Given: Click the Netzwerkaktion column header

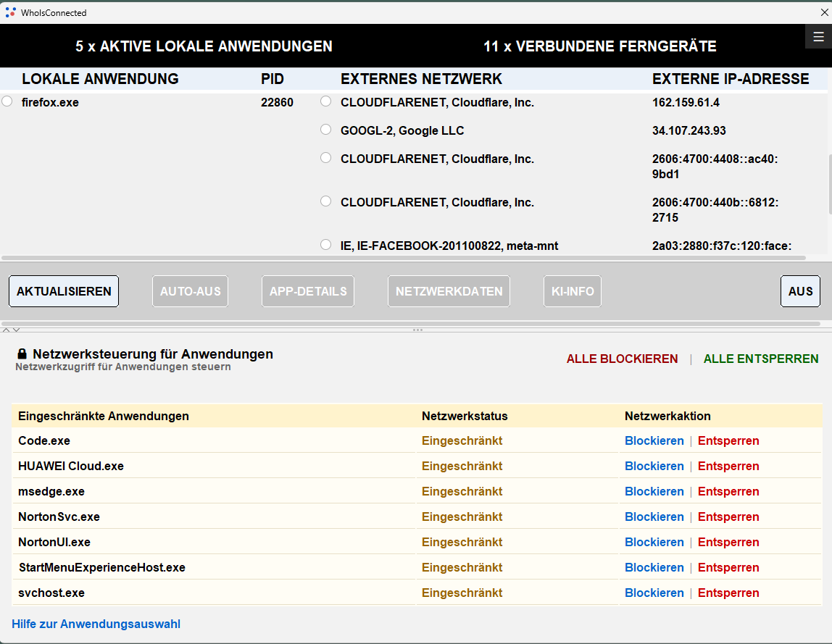Looking at the screenshot, I should tap(667, 416).
